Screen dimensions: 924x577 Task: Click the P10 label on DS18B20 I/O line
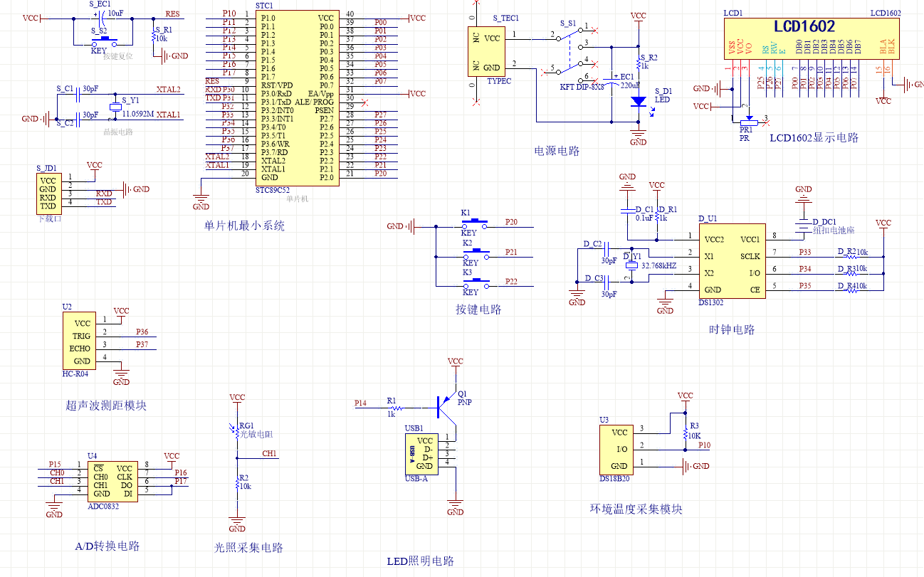point(704,445)
